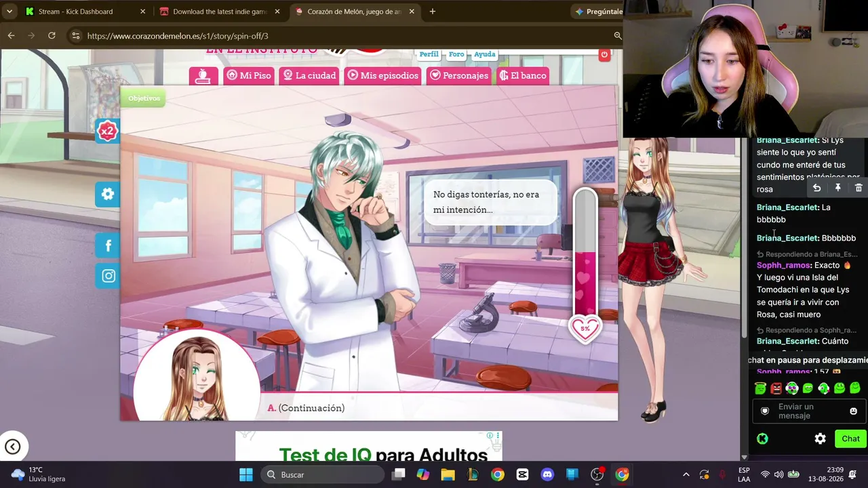Screen dimensions: 868x488
Task: Click the Kick logo icon below chat
Action: tap(762, 439)
